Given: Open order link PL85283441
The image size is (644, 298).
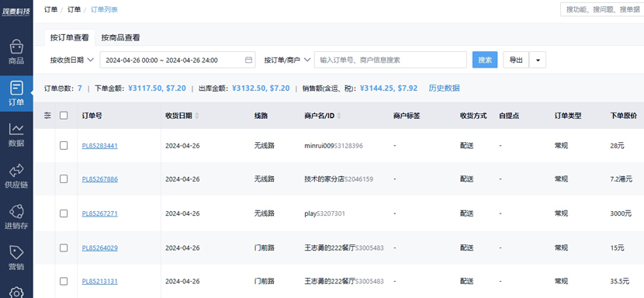Looking at the screenshot, I should 100,145.
